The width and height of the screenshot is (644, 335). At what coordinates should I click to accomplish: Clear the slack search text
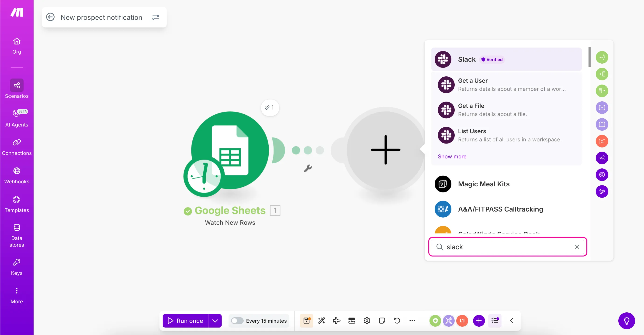(577, 247)
